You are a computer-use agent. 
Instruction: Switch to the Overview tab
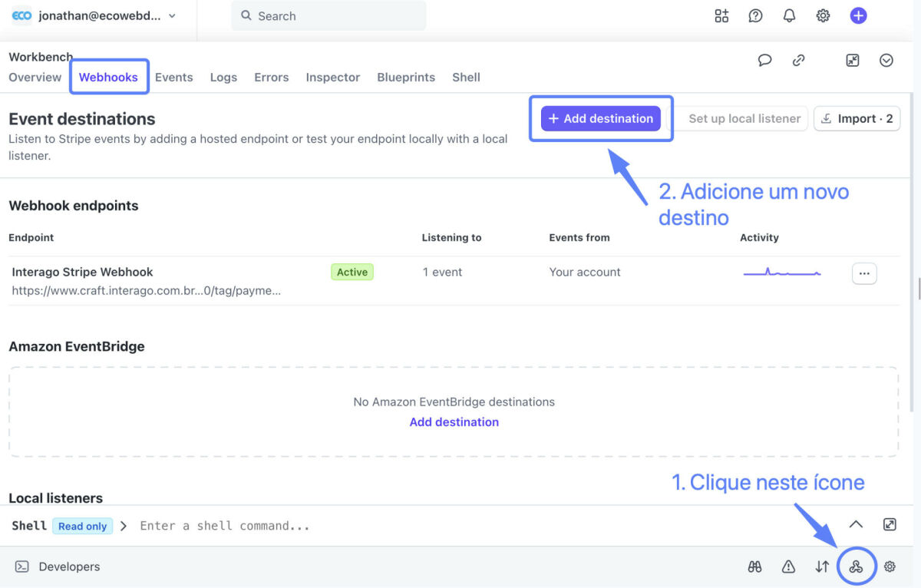pyautogui.click(x=35, y=77)
